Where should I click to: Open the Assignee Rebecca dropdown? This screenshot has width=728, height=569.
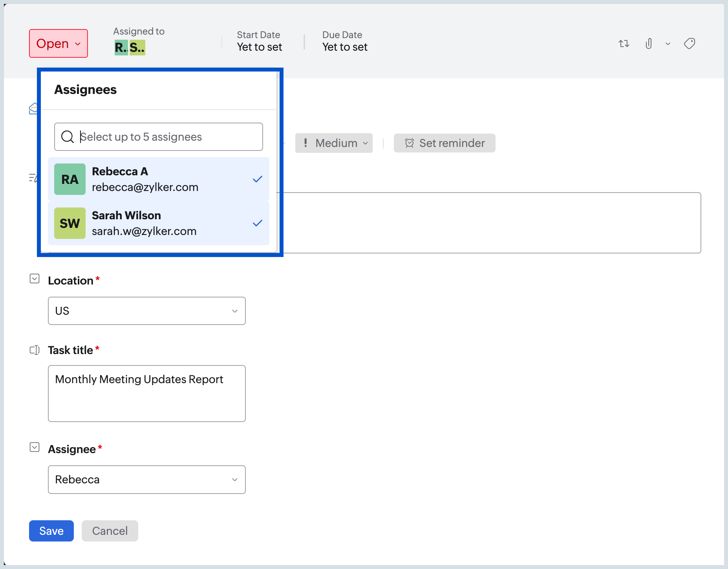pyautogui.click(x=147, y=479)
